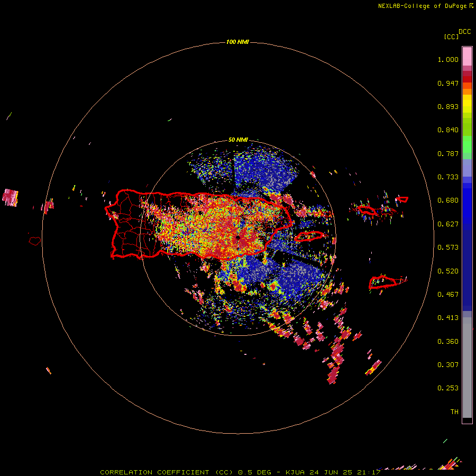The height and width of the screenshot is (476, 476).
Task: Select the 0.467 scale value
Action: [448, 295]
